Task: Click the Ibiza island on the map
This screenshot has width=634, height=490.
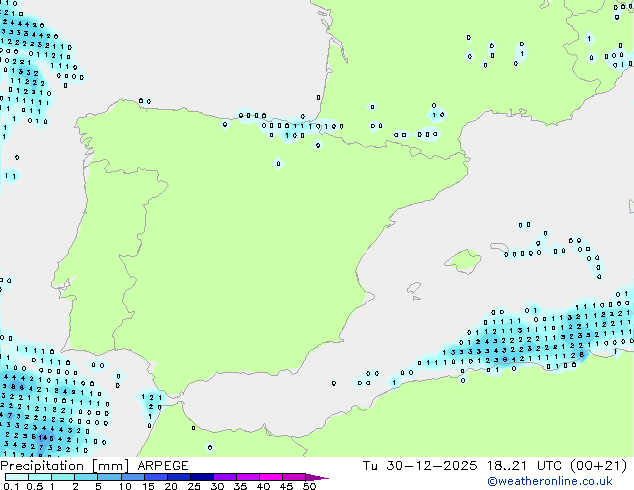Action: pyautogui.click(x=414, y=288)
